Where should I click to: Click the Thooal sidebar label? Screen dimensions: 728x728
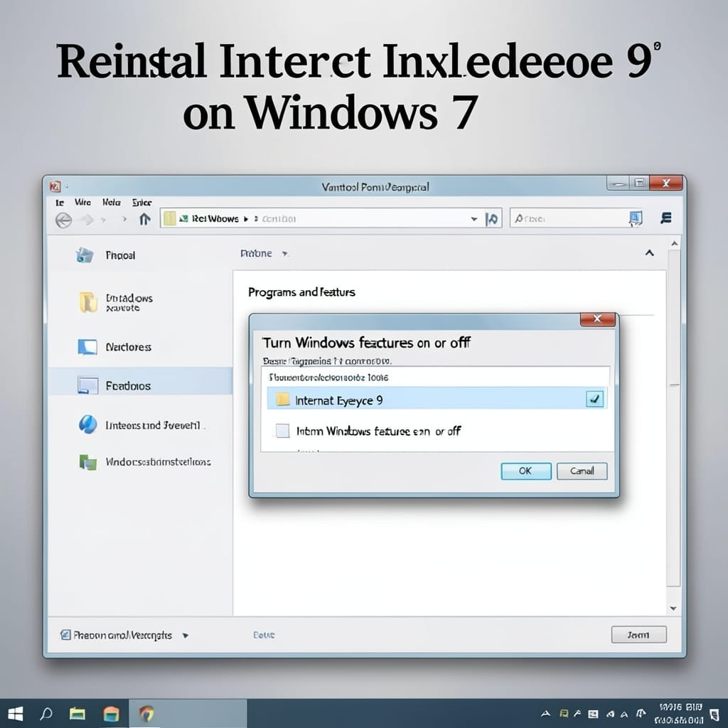coord(120,255)
